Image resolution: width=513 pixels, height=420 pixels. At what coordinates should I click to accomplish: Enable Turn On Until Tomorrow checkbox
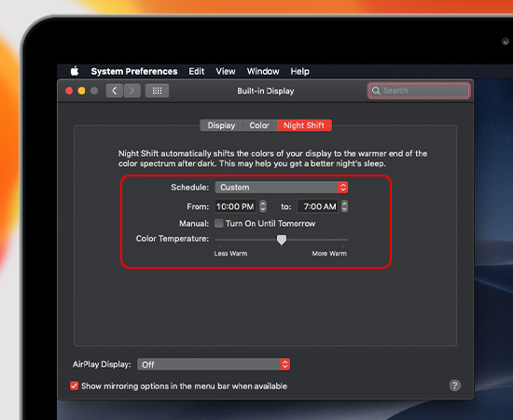(219, 223)
